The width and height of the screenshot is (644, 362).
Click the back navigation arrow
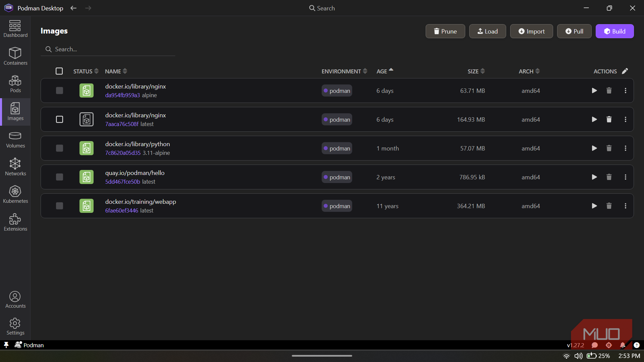(73, 8)
